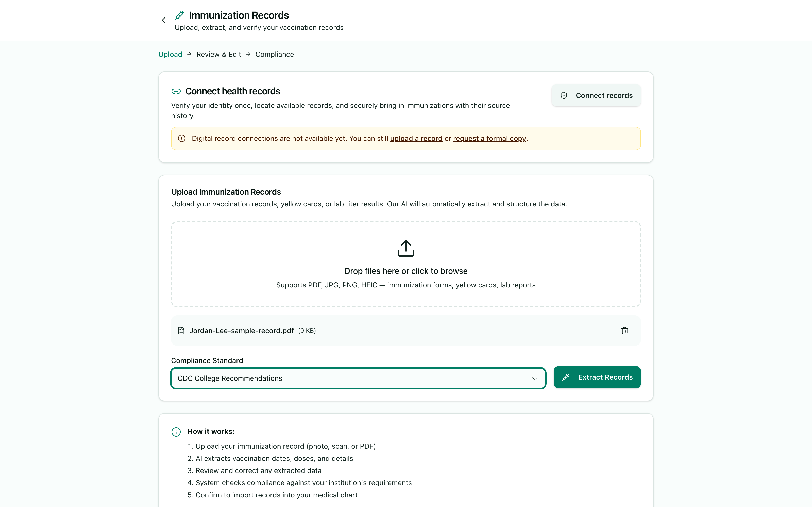Go to the Review & Edit step
Viewport: 812px width, 507px height.
[x=219, y=54]
